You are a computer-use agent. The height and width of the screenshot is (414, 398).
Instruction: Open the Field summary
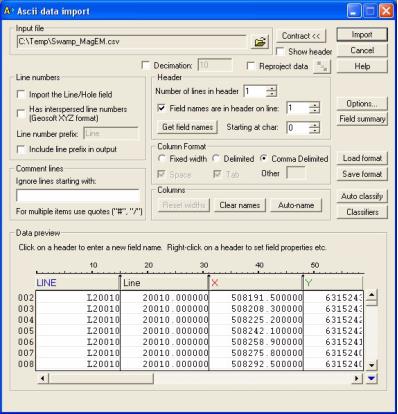[362, 119]
